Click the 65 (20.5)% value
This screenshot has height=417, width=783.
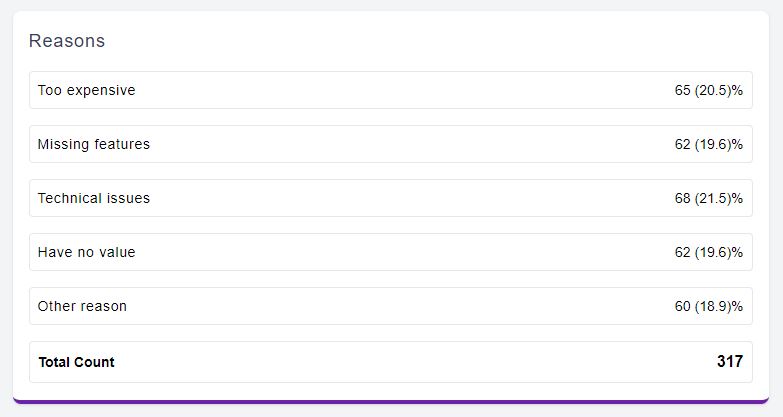(x=709, y=90)
